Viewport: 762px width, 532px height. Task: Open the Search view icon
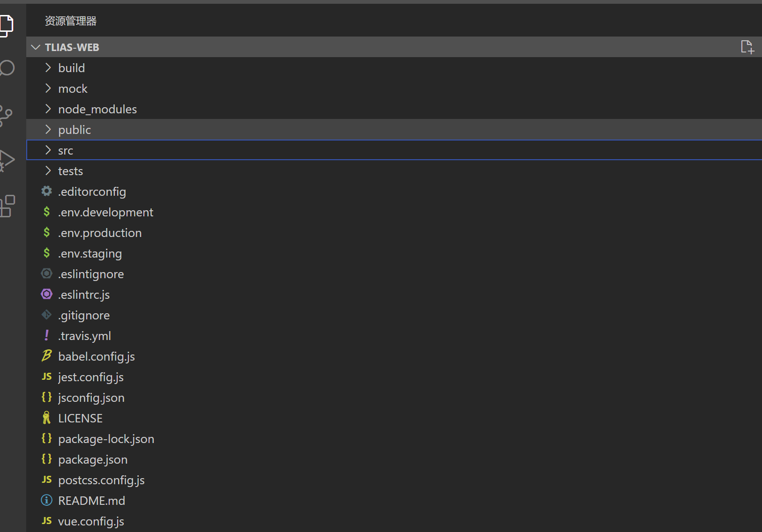[x=7, y=68]
